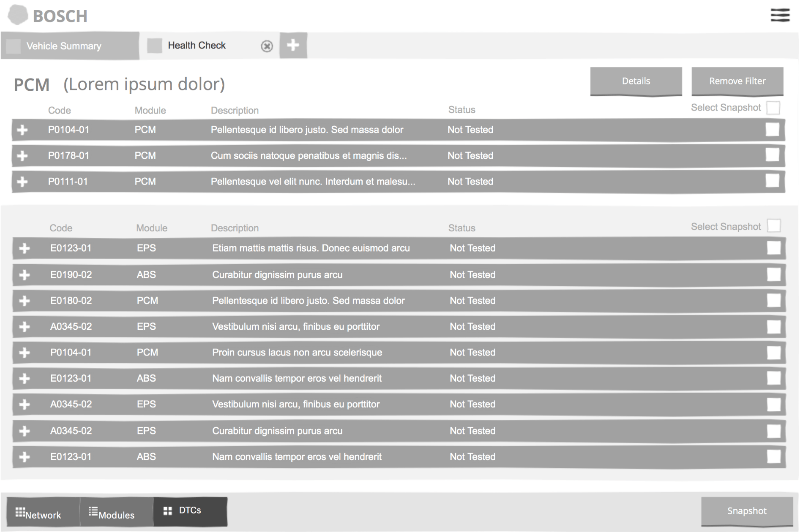The image size is (800, 532).
Task: Click description 'Cum sociis natoque penatibus'
Action: click(x=309, y=156)
